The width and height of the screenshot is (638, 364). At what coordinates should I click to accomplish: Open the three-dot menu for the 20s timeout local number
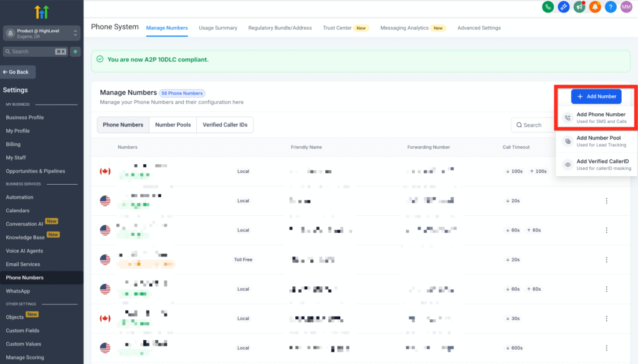point(606,201)
